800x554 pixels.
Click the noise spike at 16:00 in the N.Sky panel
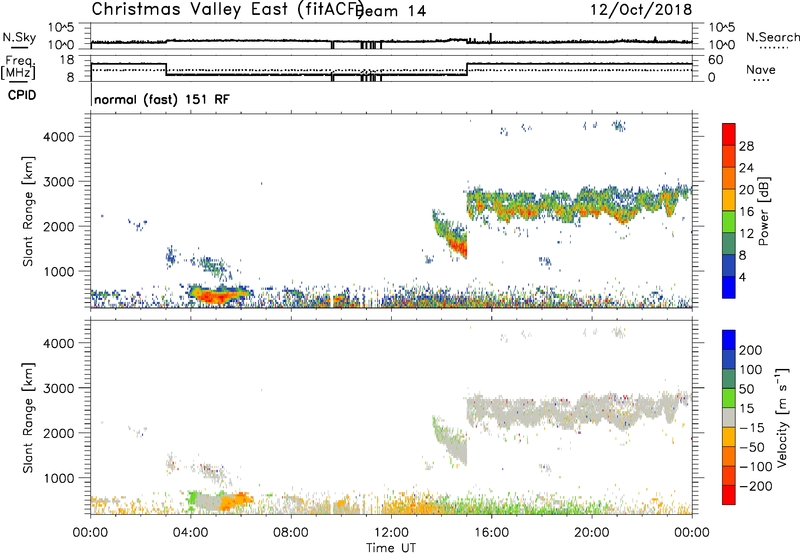491,38
